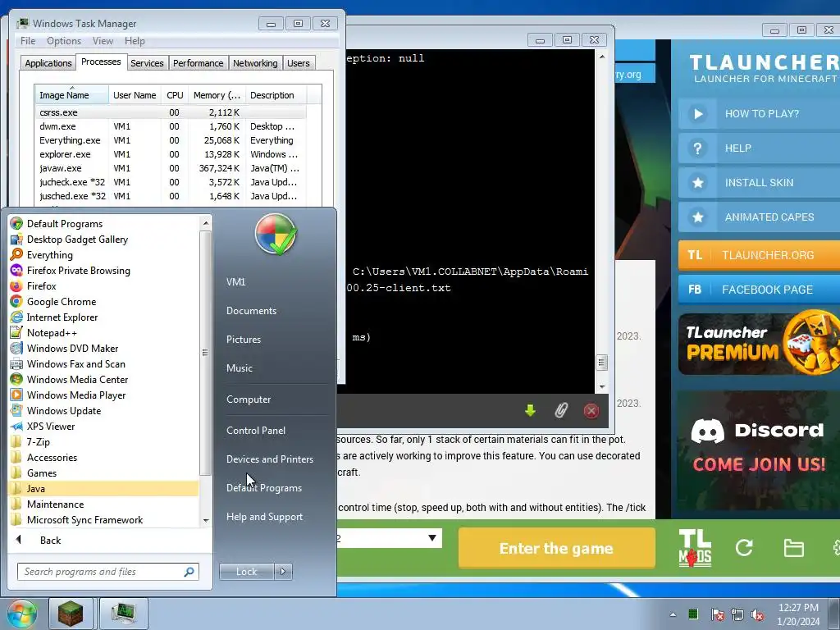Image resolution: width=840 pixels, height=630 pixels.
Task: Open the Discord COME JOIN US banner
Action: click(759, 450)
